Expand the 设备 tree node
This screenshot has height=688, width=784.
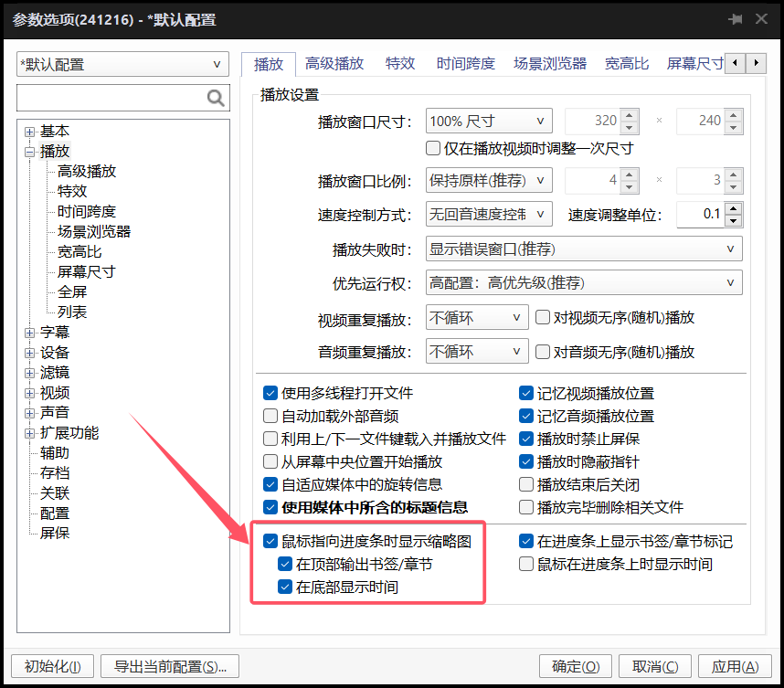pyautogui.click(x=29, y=353)
